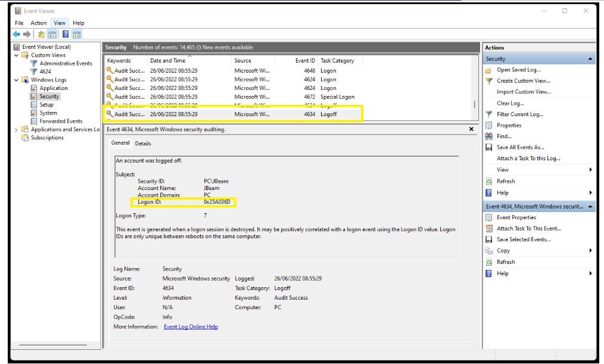Viewport: 604px width, 364px height.
Task: Select the Subscriptions node
Action: (47, 138)
